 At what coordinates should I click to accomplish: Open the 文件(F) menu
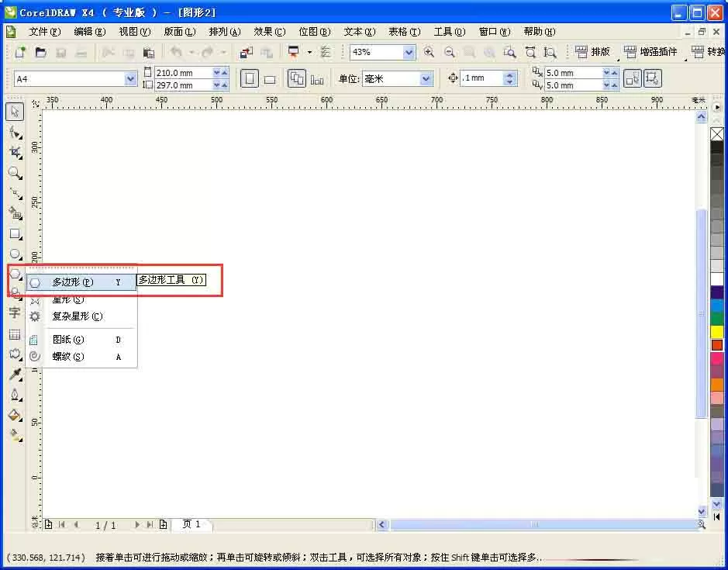(x=44, y=32)
